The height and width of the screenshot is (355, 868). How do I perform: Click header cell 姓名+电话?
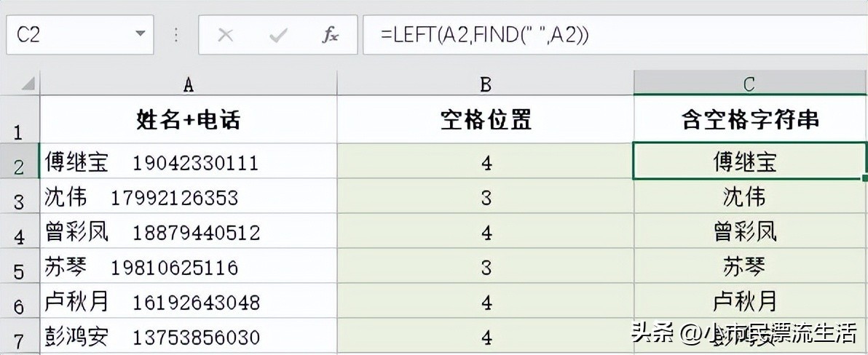[x=188, y=120]
